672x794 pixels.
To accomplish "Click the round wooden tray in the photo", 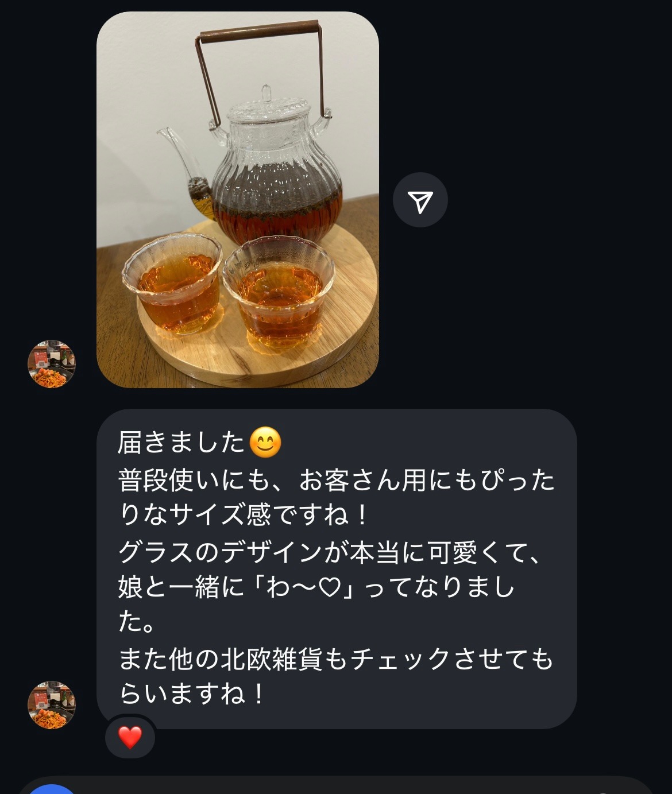I will 257,322.
